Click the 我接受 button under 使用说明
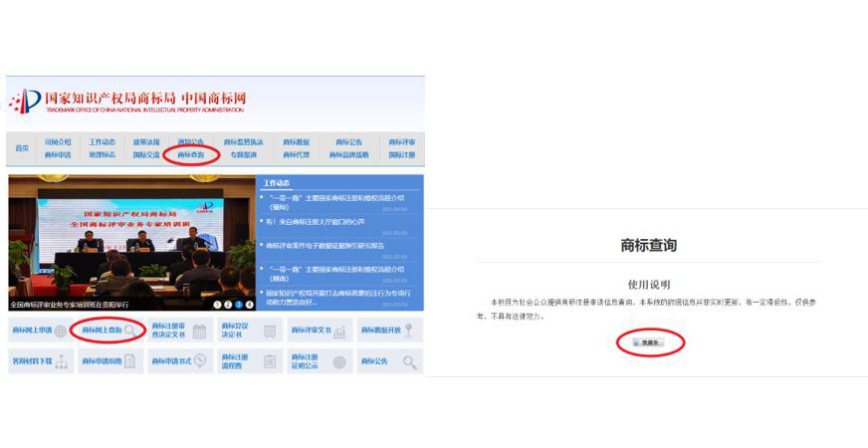 (x=648, y=342)
